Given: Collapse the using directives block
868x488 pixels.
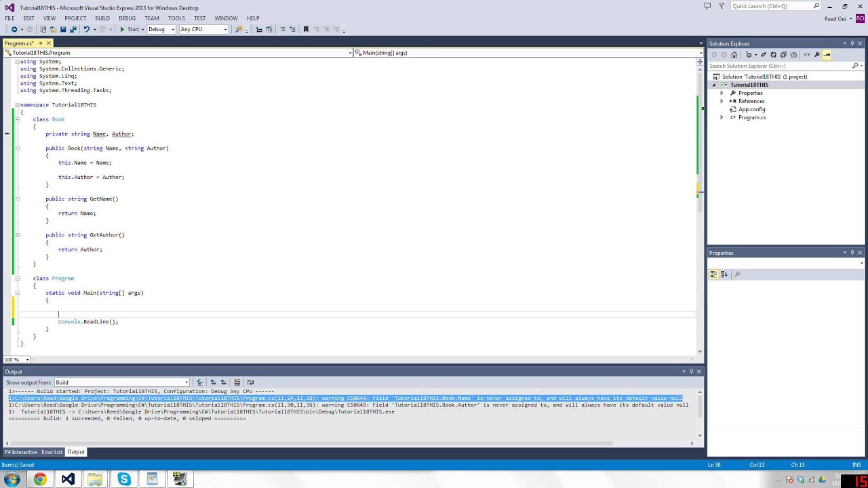Looking at the screenshot, I should pyautogui.click(x=17, y=62).
